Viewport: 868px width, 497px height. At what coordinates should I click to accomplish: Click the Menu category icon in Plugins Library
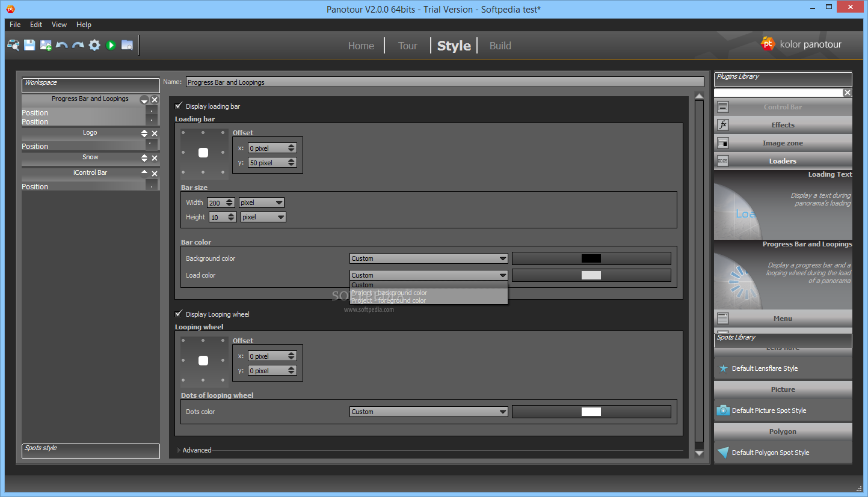point(723,319)
